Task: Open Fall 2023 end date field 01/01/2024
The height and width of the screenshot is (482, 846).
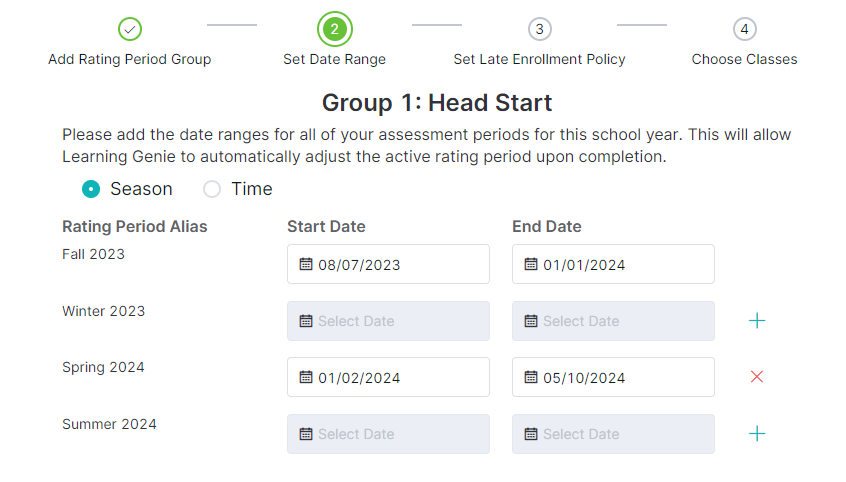Action: tap(613, 264)
